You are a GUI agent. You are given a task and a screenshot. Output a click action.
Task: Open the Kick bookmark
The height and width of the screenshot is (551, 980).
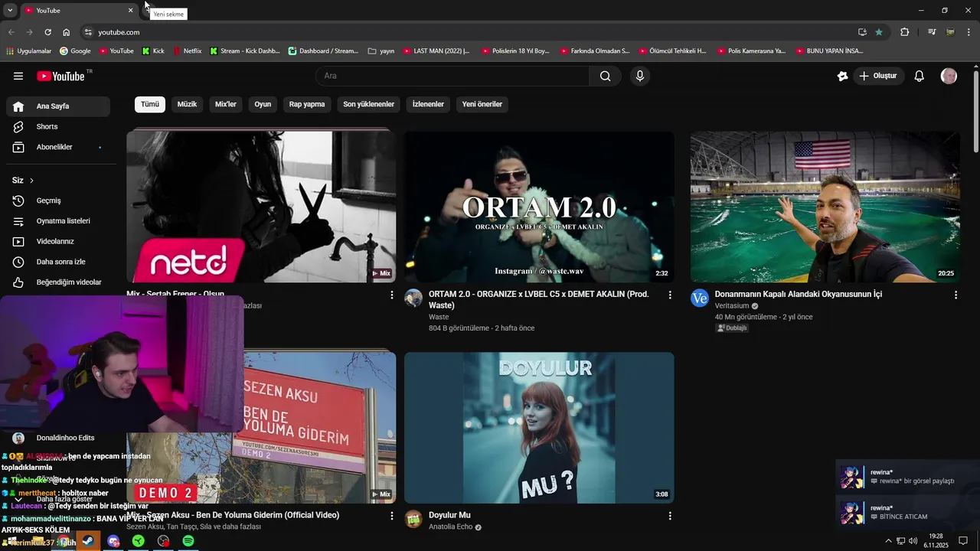coord(153,51)
